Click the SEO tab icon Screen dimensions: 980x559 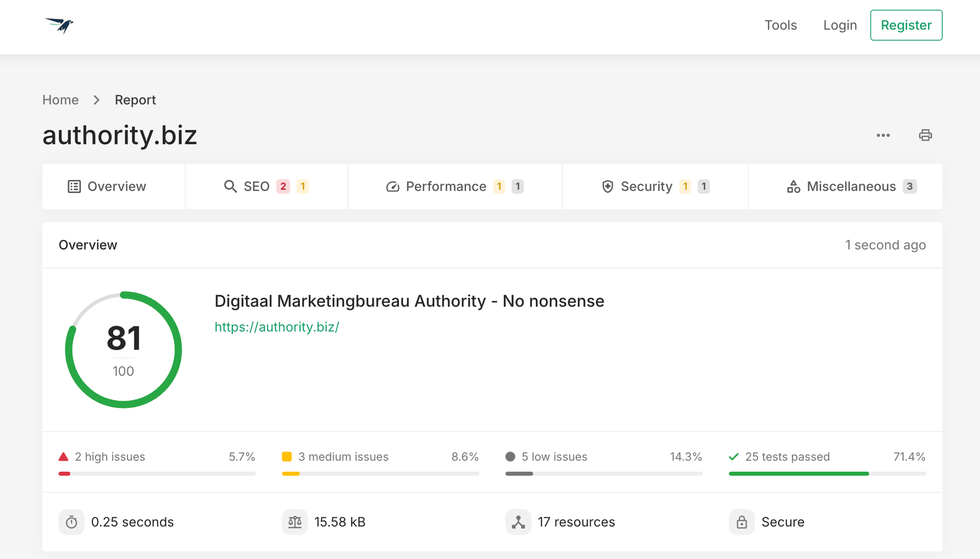(229, 186)
